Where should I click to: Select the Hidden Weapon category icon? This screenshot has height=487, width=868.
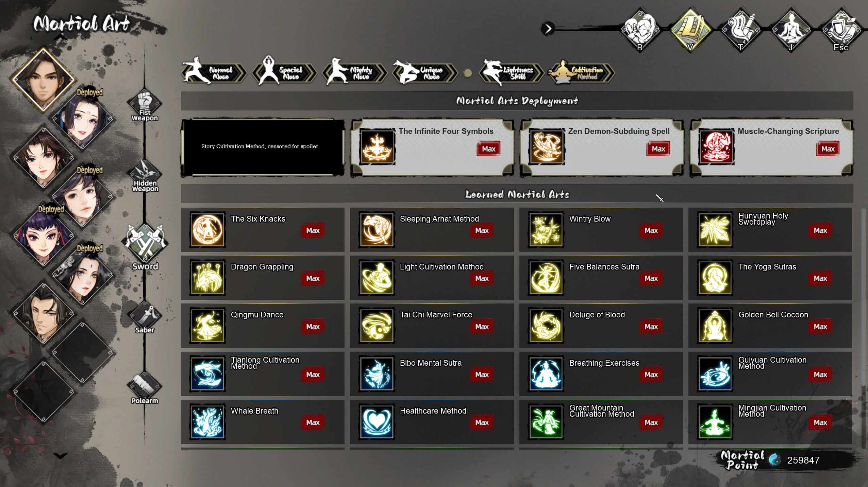pyautogui.click(x=145, y=176)
